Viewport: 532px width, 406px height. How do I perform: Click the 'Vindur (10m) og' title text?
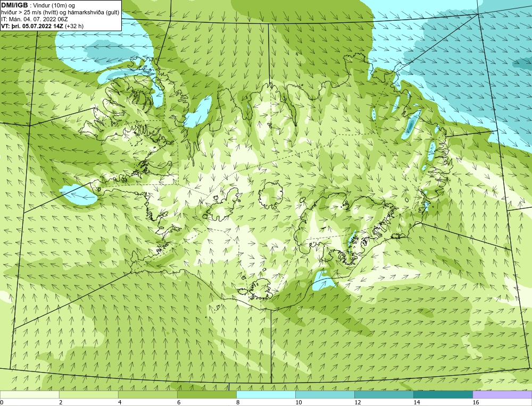(54, 6)
